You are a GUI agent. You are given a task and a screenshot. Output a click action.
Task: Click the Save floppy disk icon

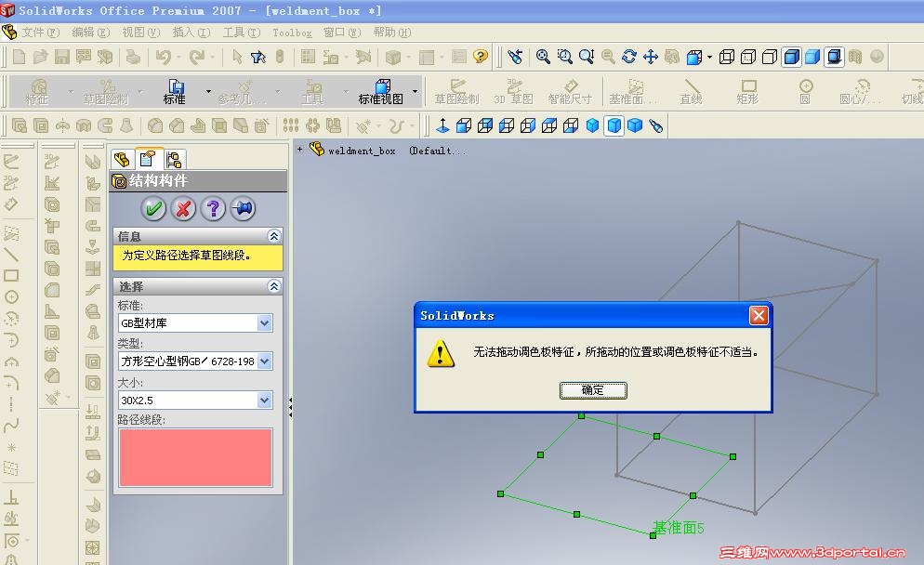pos(62,57)
